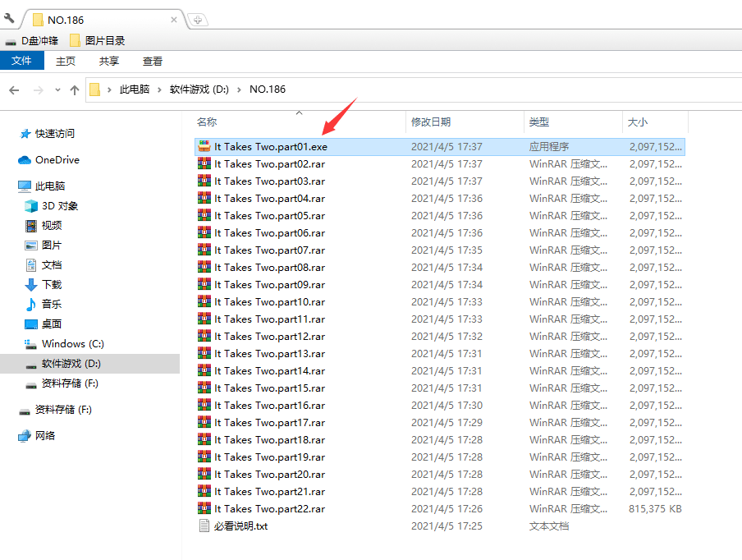
Task: Open the D盘冲锋 bookmark
Action: [32, 41]
